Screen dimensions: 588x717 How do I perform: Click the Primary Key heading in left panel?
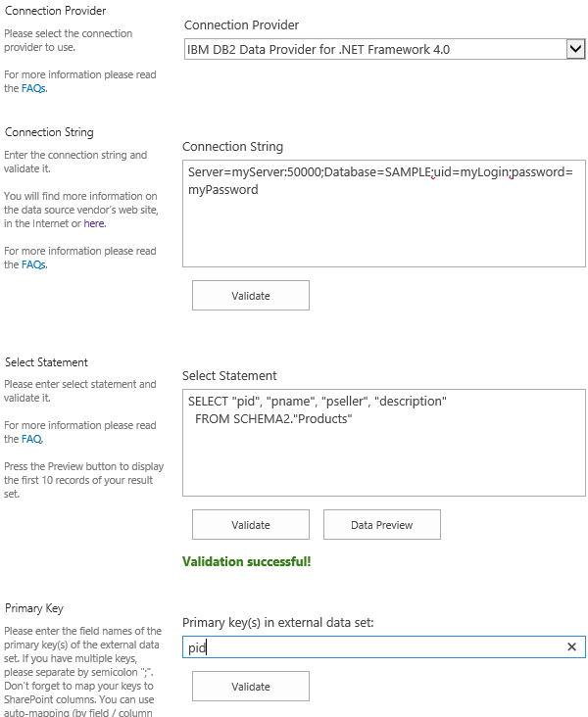point(34,608)
